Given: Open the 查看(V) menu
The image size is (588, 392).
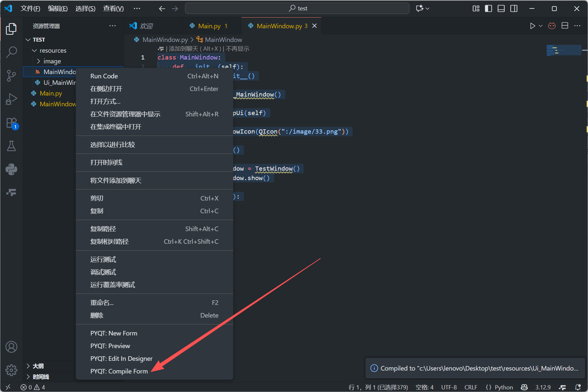Looking at the screenshot, I should tap(114, 8).
